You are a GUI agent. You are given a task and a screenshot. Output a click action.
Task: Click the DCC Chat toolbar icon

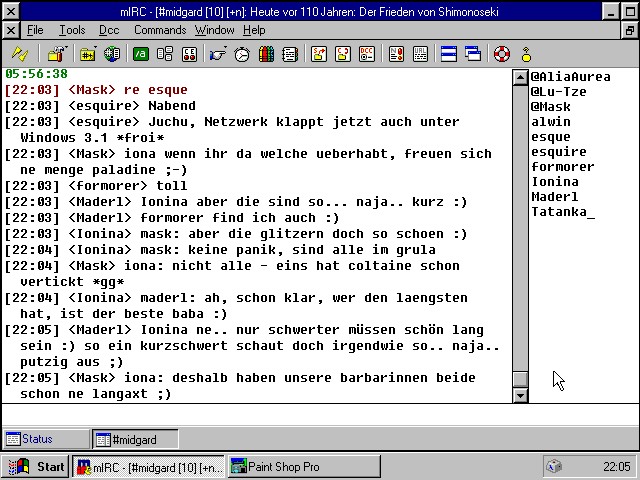click(343, 54)
